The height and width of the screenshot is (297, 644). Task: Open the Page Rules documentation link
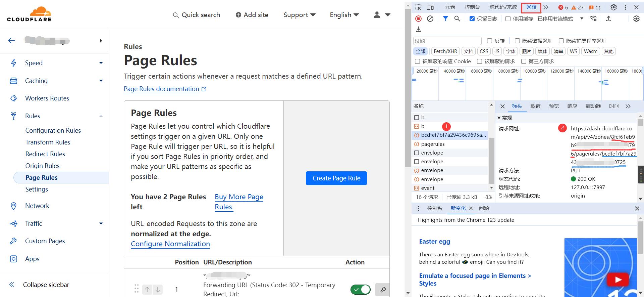point(161,89)
